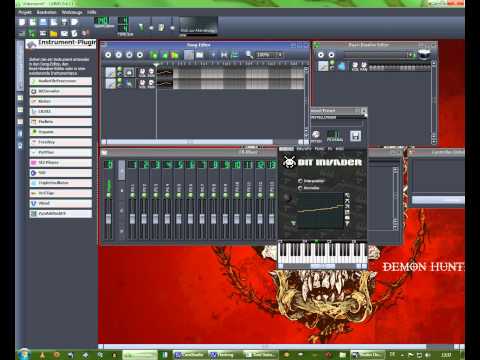
Task: Show the Song Editor via toolbar icon
Action: click(22, 33)
